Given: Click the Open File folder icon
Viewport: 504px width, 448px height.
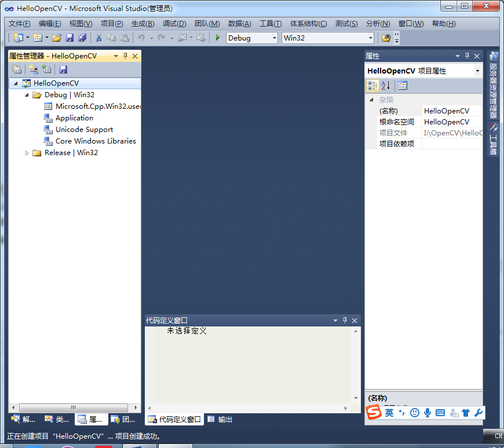Looking at the screenshot, I should [x=57, y=38].
